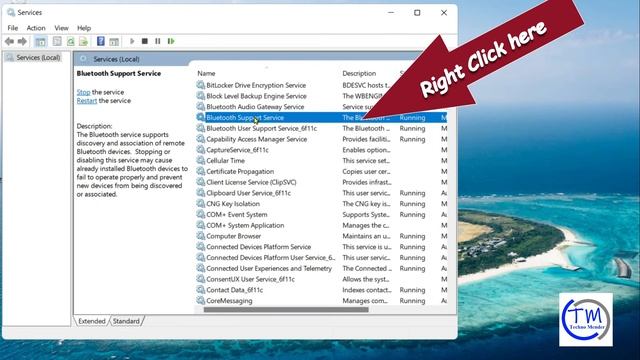
Task: Select COM+ System Application service
Action: tap(245, 225)
